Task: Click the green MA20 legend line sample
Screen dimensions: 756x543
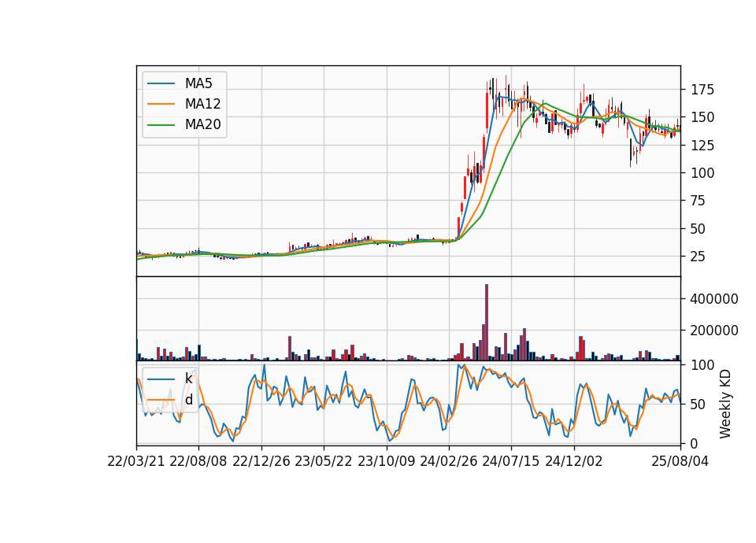Action: tap(161, 125)
